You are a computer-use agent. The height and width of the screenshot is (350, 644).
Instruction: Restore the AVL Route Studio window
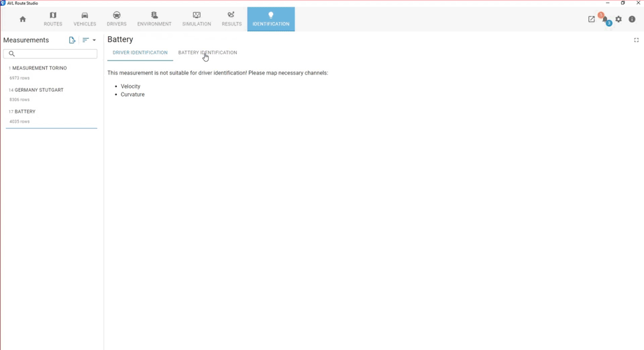(623, 3)
